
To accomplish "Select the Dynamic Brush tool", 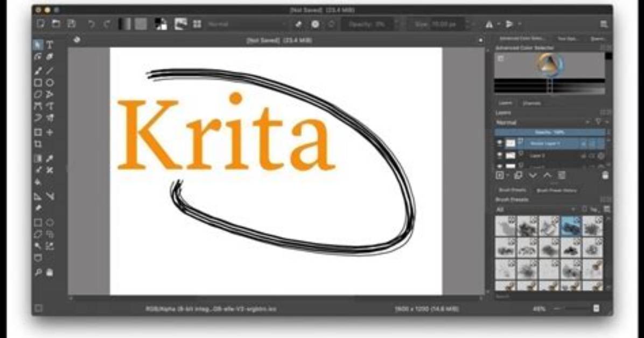I will 38,118.
